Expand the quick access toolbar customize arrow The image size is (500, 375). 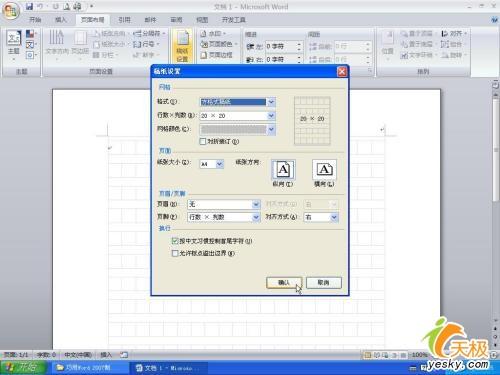(91, 6)
